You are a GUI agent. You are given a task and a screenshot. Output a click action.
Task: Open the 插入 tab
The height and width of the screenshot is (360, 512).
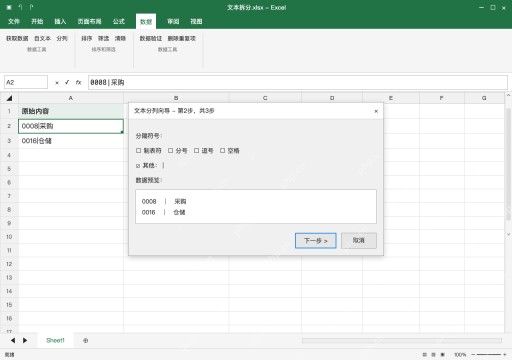coord(60,22)
